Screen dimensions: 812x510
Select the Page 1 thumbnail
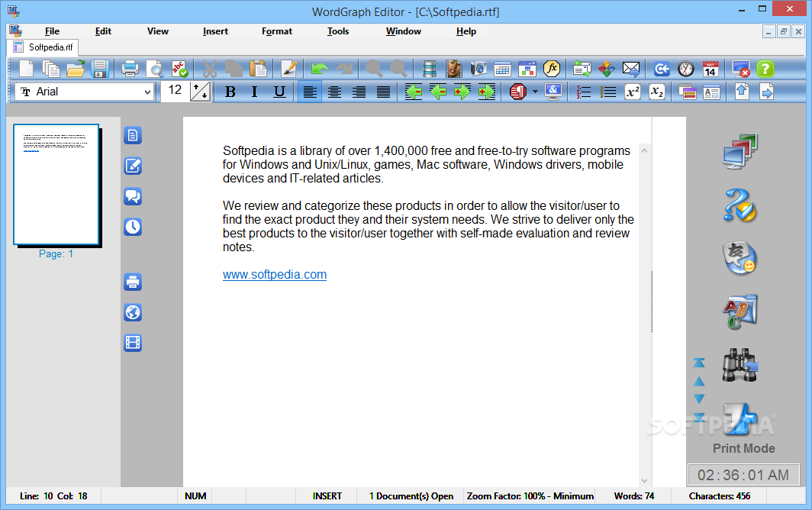tap(56, 185)
